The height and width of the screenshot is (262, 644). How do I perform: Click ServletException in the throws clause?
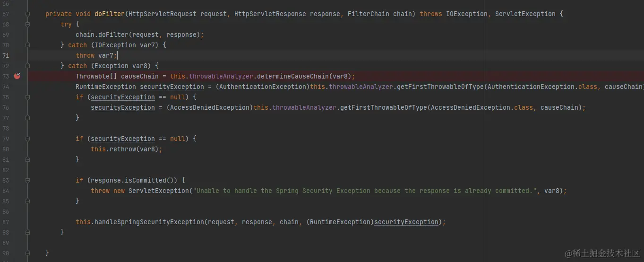coord(525,14)
